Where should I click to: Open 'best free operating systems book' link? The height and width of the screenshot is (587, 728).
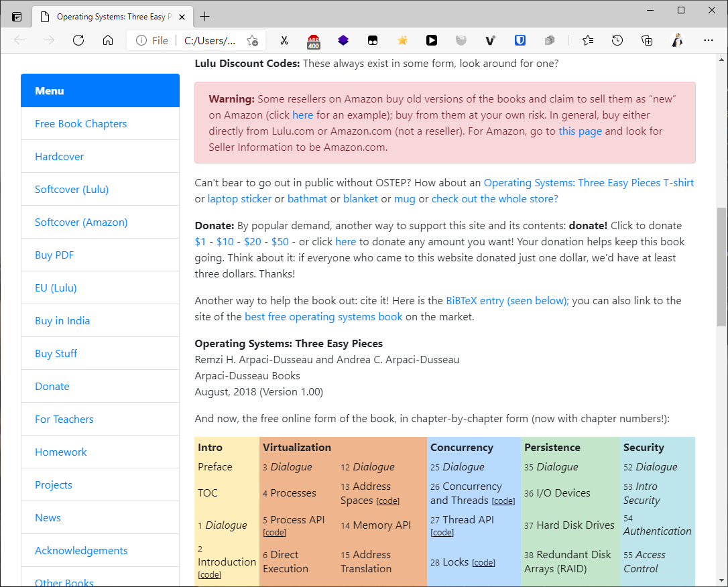coord(323,317)
